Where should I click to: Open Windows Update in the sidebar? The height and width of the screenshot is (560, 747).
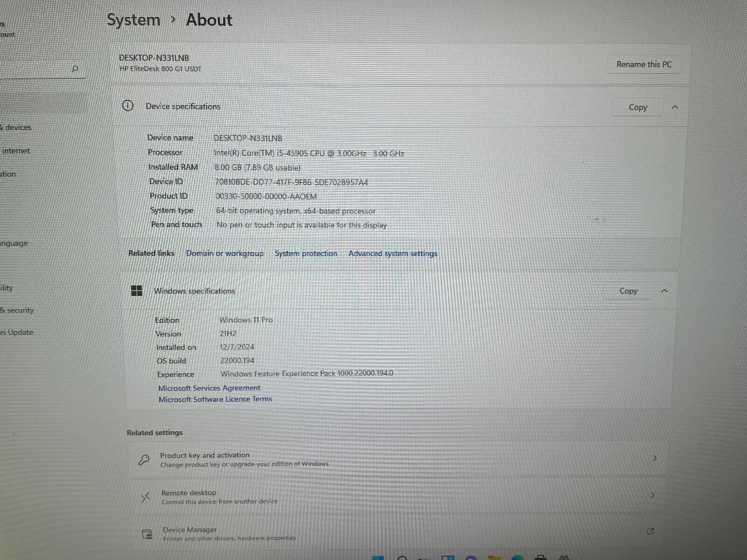coord(17,332)
